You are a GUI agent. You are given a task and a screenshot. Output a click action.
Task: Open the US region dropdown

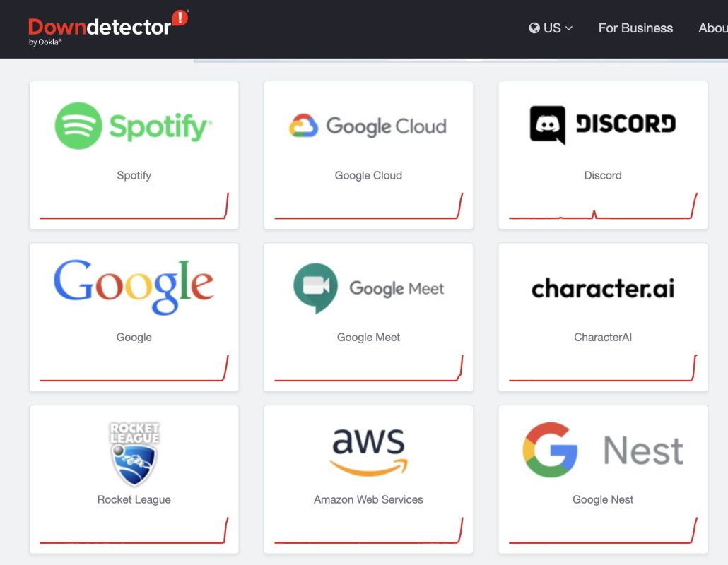(x=551, y=28)
